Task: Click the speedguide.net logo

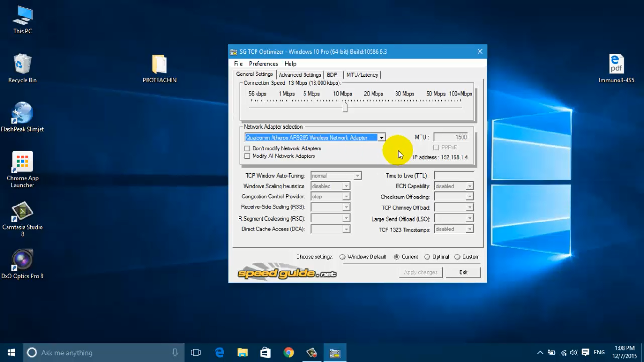Action: pos(287,271)
